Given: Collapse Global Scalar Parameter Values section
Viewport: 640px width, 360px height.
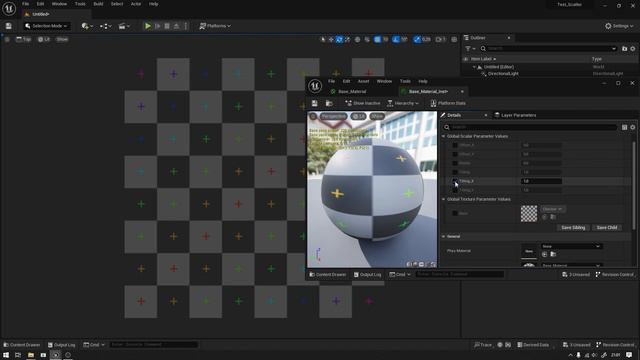Looking at the screenshot, I should coord(444,136).
